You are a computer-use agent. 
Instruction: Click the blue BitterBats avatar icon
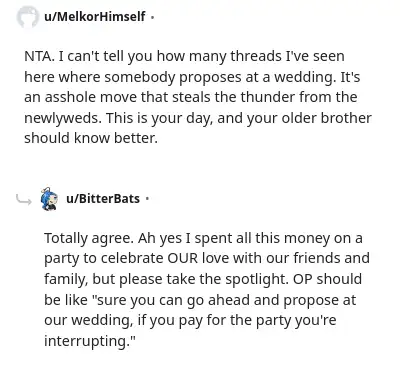[49, 199]
